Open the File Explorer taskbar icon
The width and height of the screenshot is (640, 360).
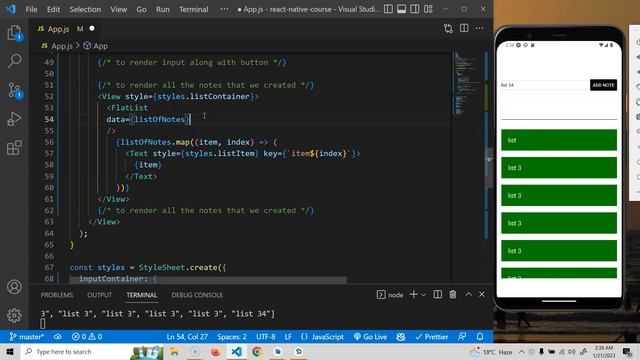pyautogui.click(x=174, y=351)
